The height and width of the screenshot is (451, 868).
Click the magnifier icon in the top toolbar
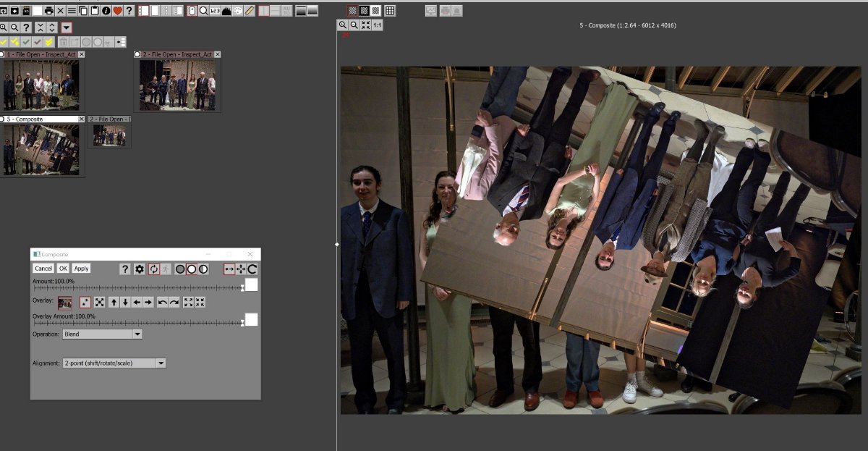[203, 11]
